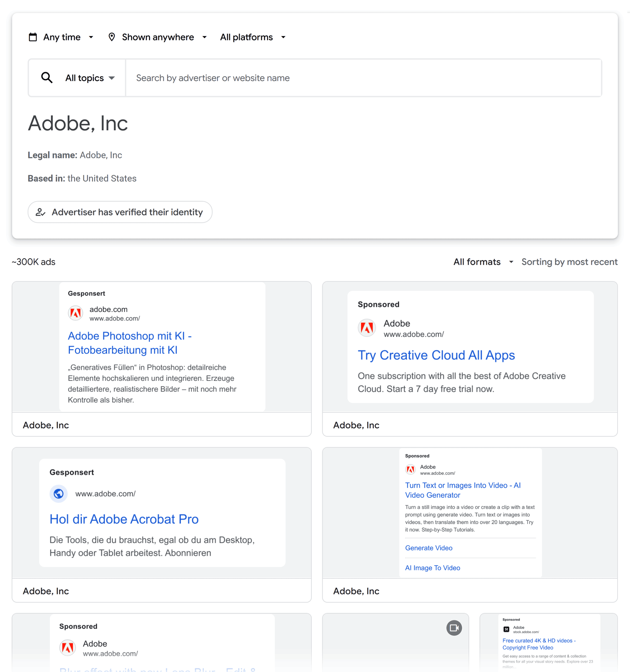Click Advertiser has verified their identity button
The image size is (630, 672).
(x=120, y=212)
